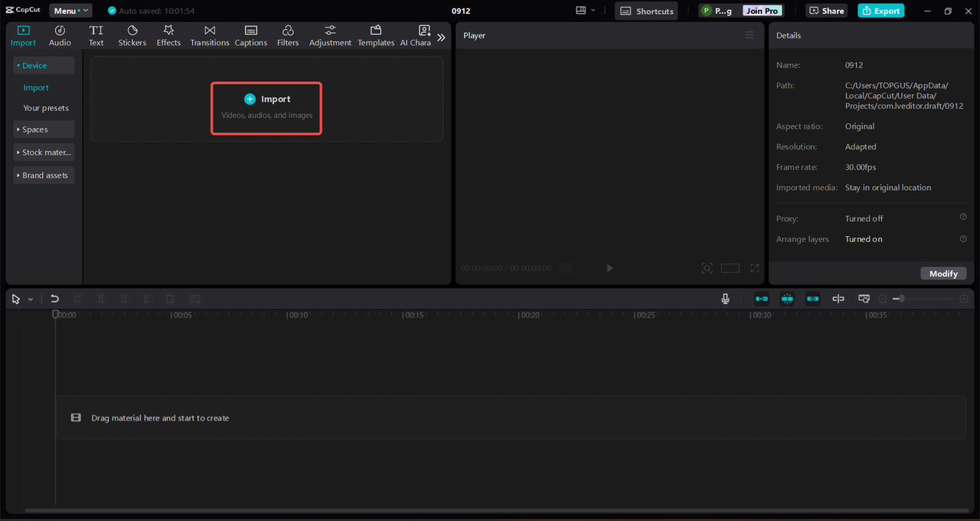980x521 pixels.
Task: Show more tabs via double chevron
Action: pyautogui.click(x=441, y=37)
